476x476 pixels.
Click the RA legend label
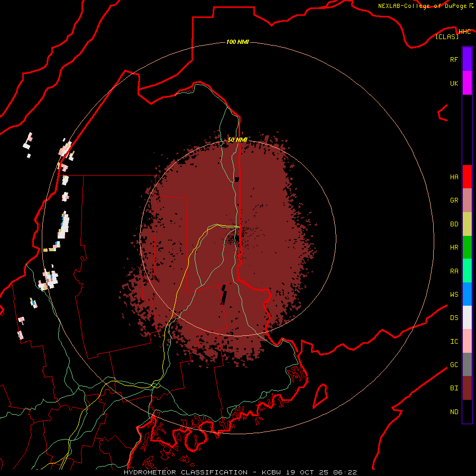tap(454, 271)
